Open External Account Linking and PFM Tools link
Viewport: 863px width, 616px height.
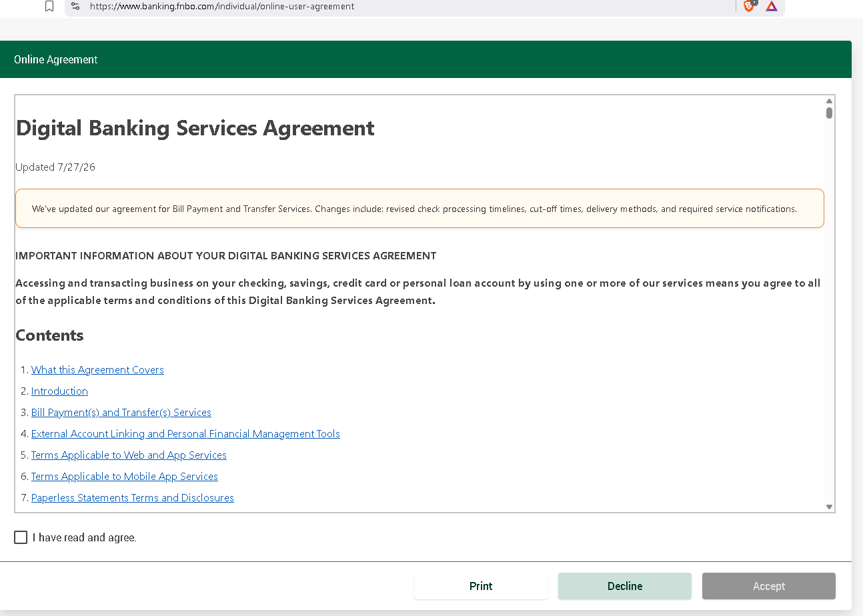(x=185, y=434)
